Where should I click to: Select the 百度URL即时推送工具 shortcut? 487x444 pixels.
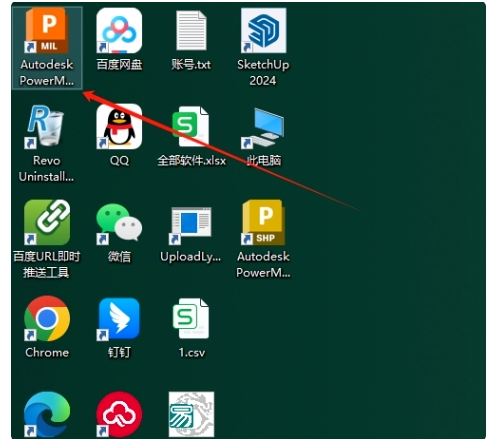click(x=46, y=223)
